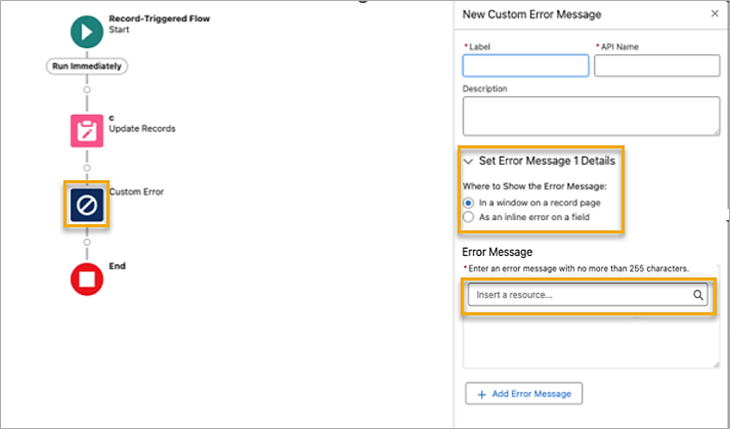This screenshot has height=429, width=730.
Task: Select the pink Update Records element
Action: point(86,131)
